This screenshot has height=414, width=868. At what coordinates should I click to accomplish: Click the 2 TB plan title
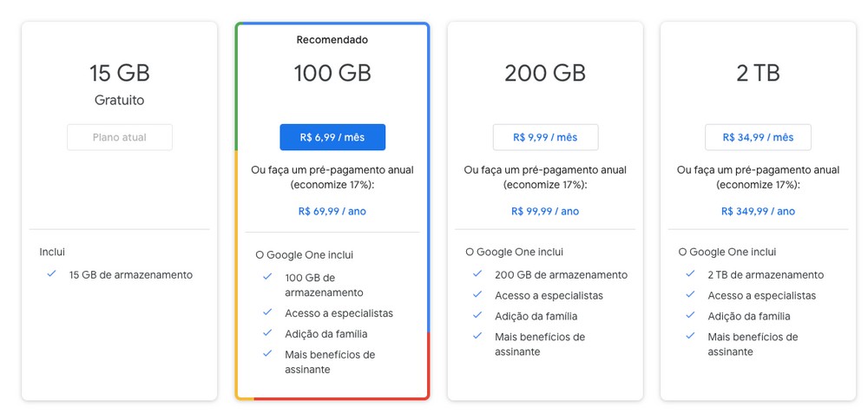758,73
